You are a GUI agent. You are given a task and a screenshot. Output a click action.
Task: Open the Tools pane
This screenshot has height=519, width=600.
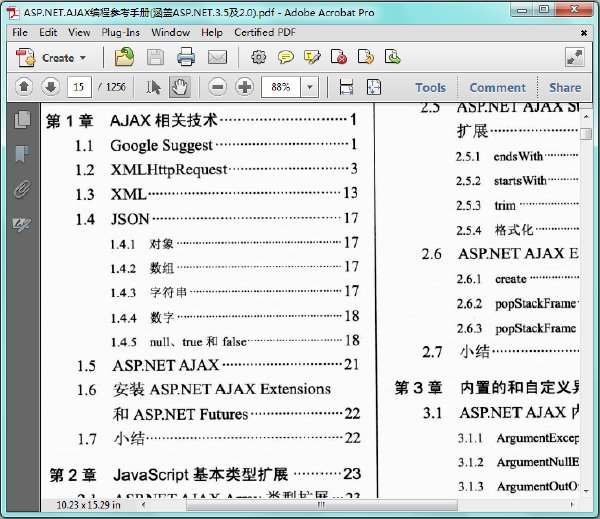tap(430, 88)
